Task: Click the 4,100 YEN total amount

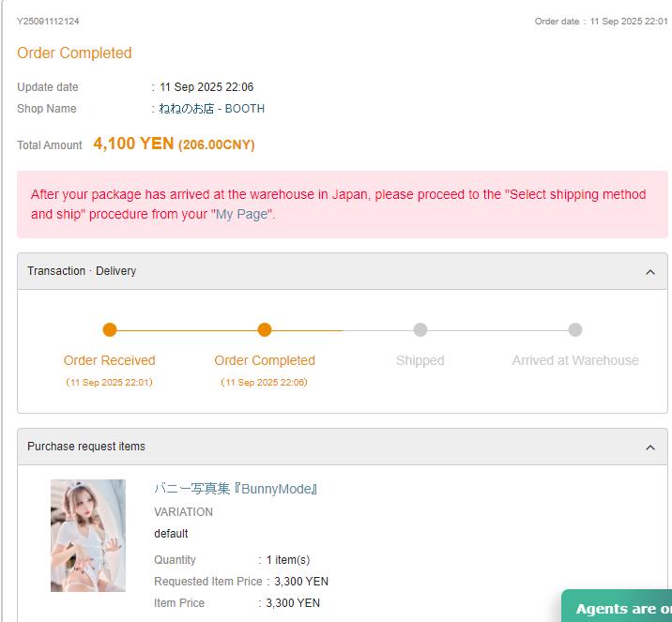Action: pos(133,144)
